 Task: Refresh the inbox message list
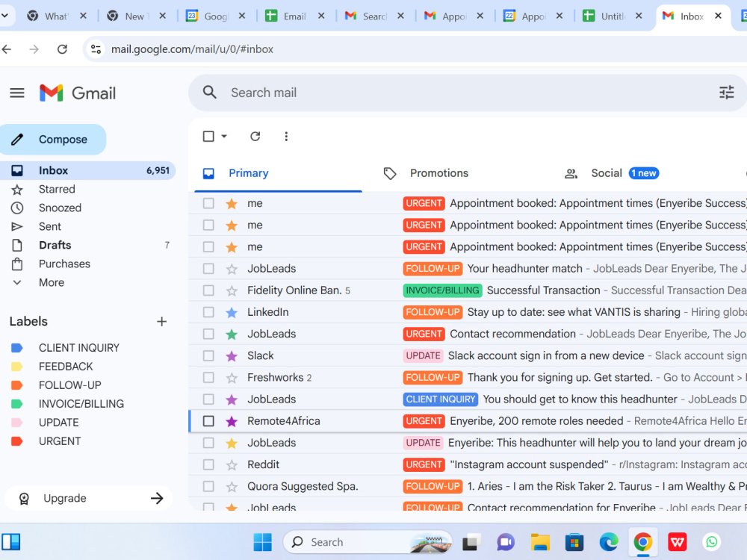[255, 137]
